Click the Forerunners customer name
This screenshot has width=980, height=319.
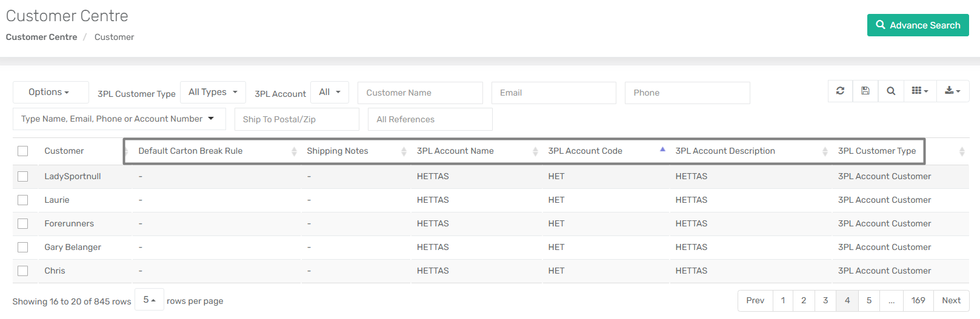(x=69, y=223)
